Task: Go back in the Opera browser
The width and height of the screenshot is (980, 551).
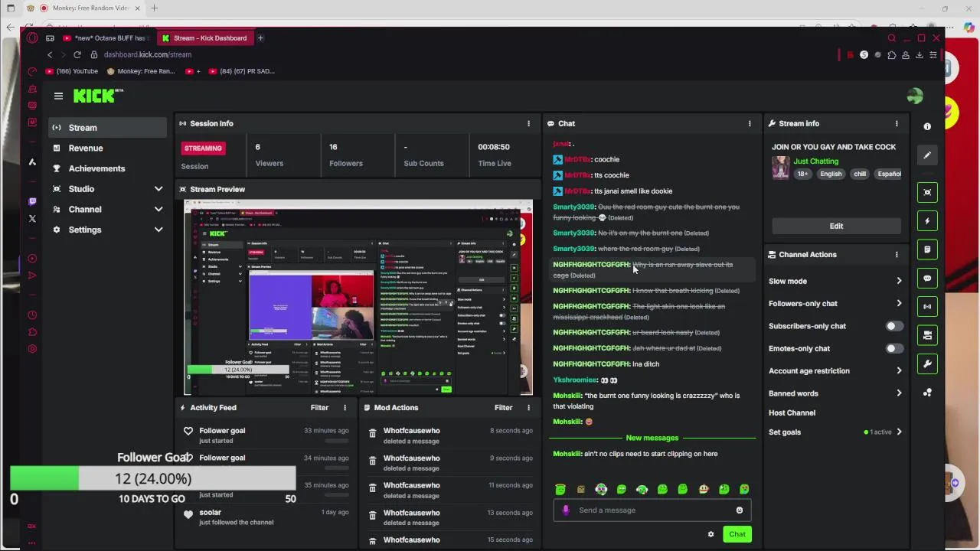Action: coord(50,54)
